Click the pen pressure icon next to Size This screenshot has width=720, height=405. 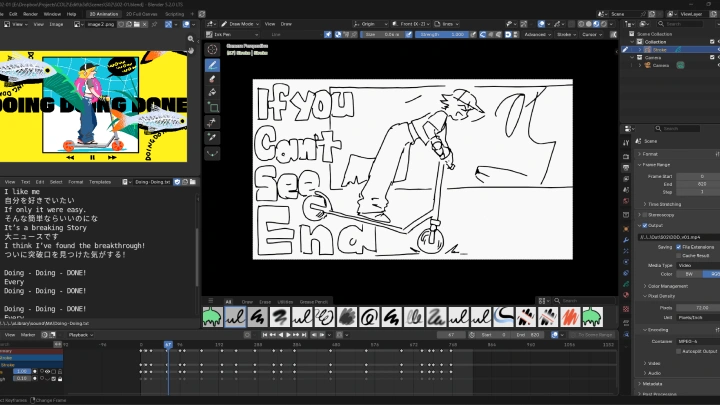(408, 34)
